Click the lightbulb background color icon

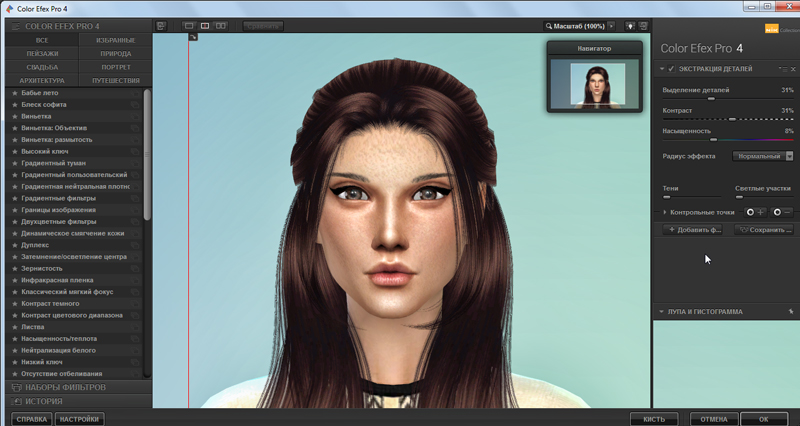point(630,26)
